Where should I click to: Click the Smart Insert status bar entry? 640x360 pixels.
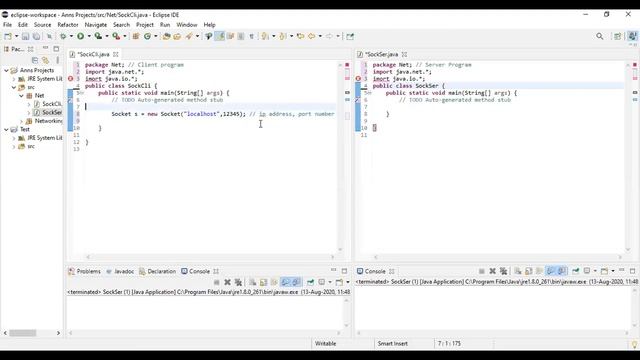click(392, 344)
